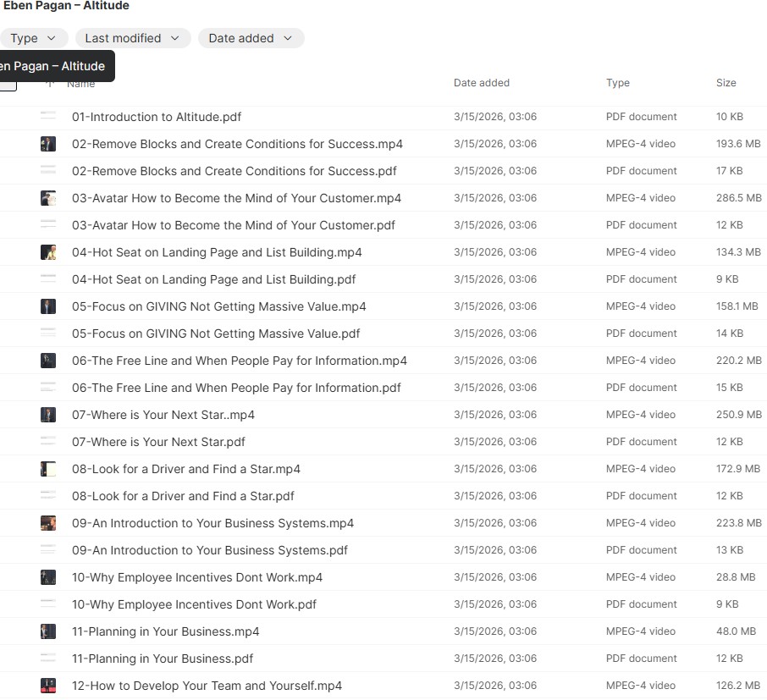
Task: Click video icon for 03-Avatar mp4 file
Action: [x=48, y=198]
